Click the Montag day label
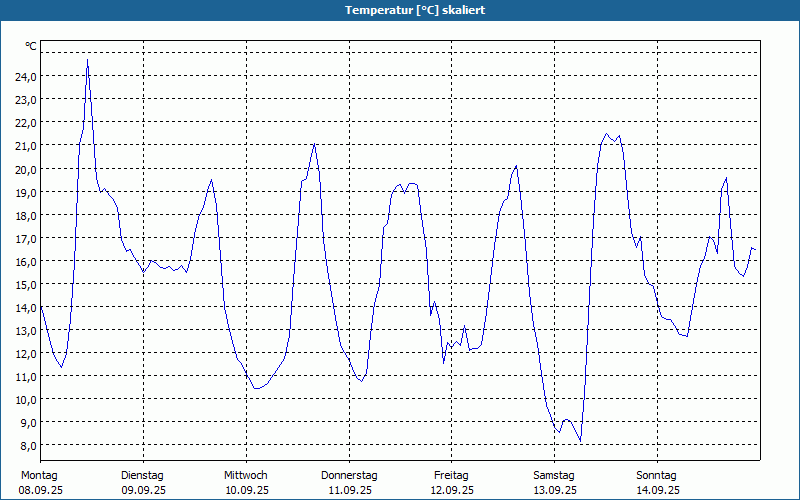This screenshot has width=800, height=500. tap(39, 476)
